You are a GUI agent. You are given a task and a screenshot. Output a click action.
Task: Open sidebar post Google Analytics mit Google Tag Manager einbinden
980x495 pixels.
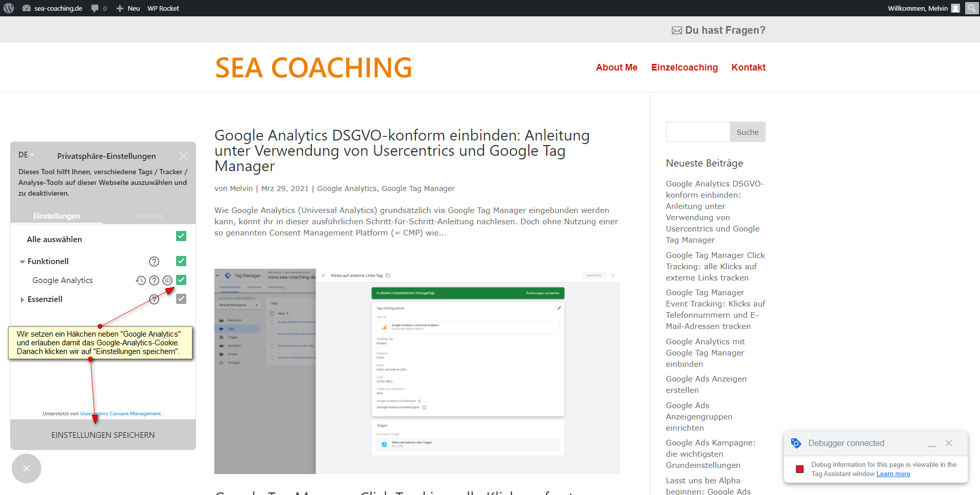point(705,352)
